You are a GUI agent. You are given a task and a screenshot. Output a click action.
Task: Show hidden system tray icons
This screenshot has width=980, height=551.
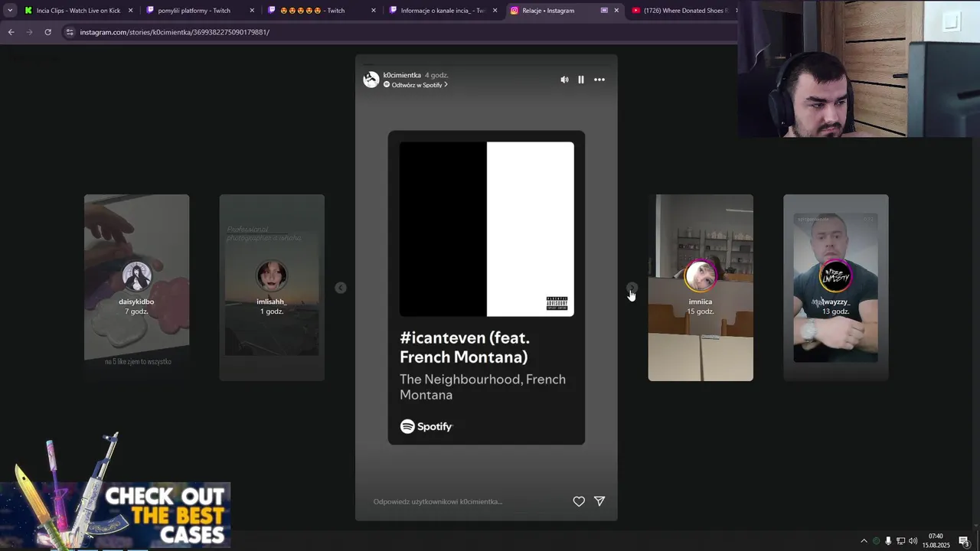864,541
